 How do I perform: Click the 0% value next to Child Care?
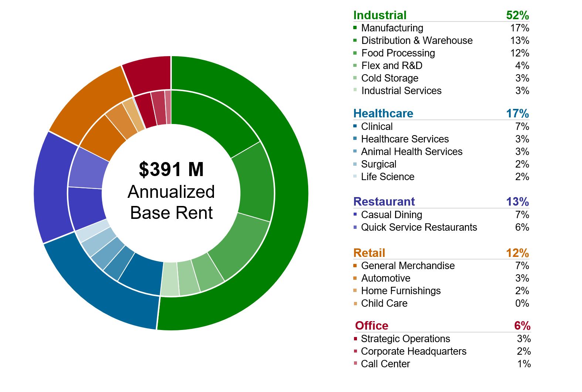coord(522,303)
